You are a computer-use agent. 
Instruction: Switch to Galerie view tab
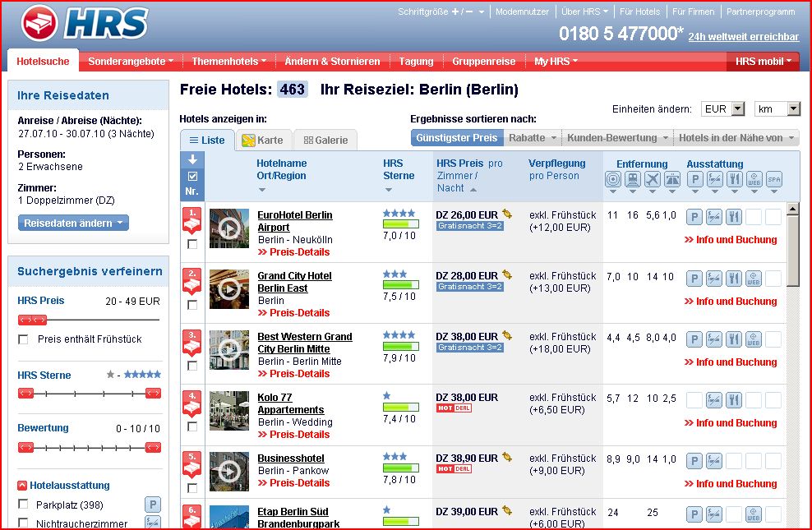click(x=325, y=141)
